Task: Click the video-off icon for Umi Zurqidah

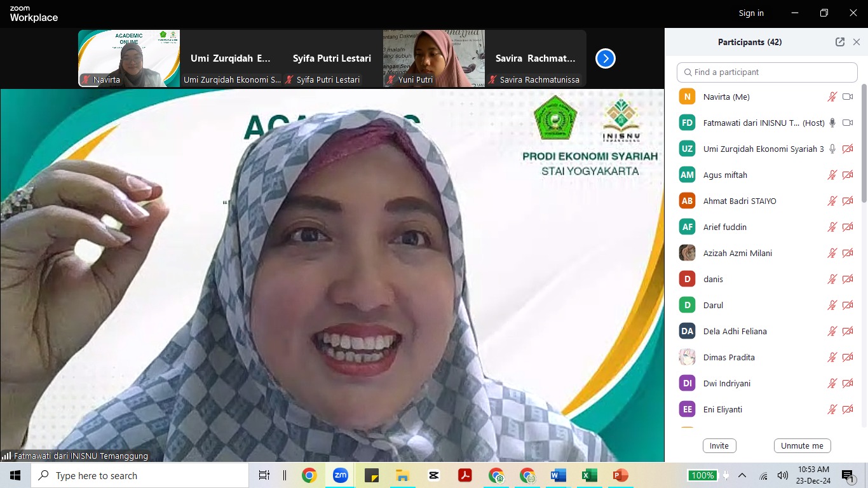Action: click(847, 149)
